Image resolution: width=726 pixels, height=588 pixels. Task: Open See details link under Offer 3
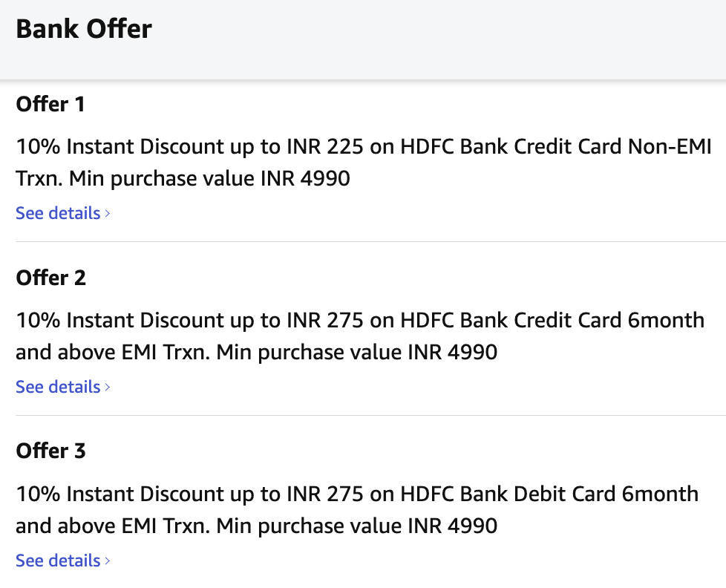(58, 561)
